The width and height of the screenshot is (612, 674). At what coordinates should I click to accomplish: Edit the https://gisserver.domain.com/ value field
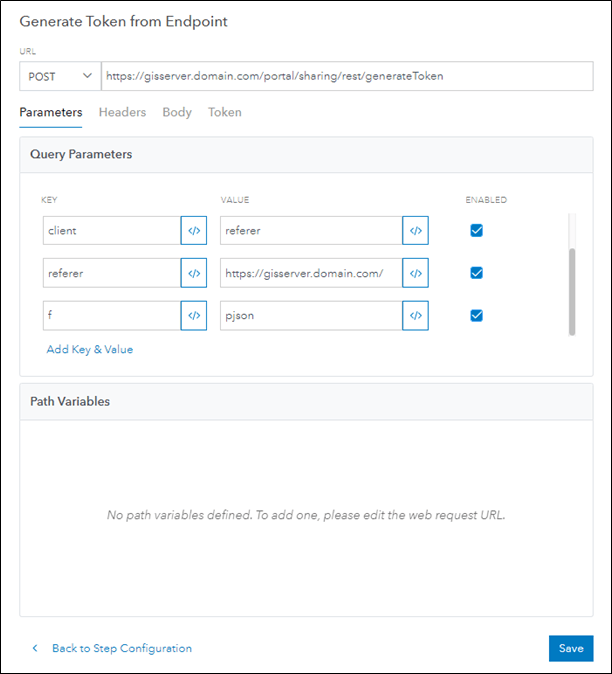click(x=311, y=273)
